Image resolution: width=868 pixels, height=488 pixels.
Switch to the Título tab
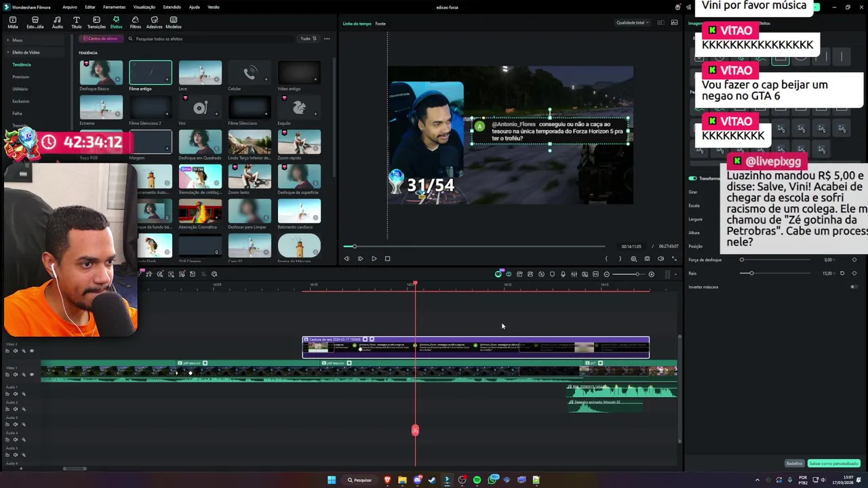pos(76,22)
